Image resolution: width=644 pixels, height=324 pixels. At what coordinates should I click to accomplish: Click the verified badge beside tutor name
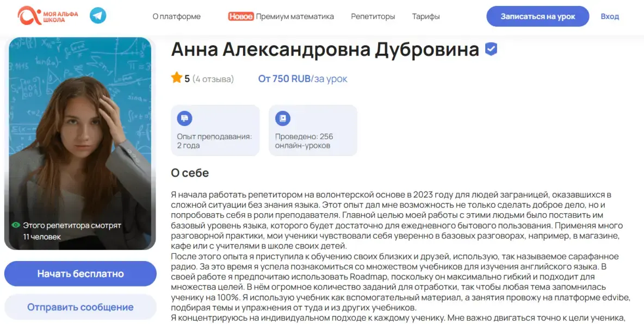(x=491, y=49)
